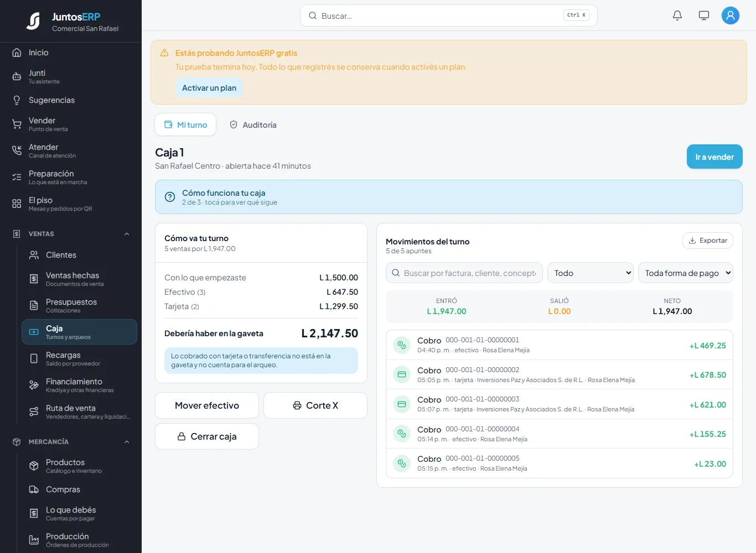The image size is (756, 553).
Task: Open the Todo movement type dropdown
Action: [x=591, y=273]
